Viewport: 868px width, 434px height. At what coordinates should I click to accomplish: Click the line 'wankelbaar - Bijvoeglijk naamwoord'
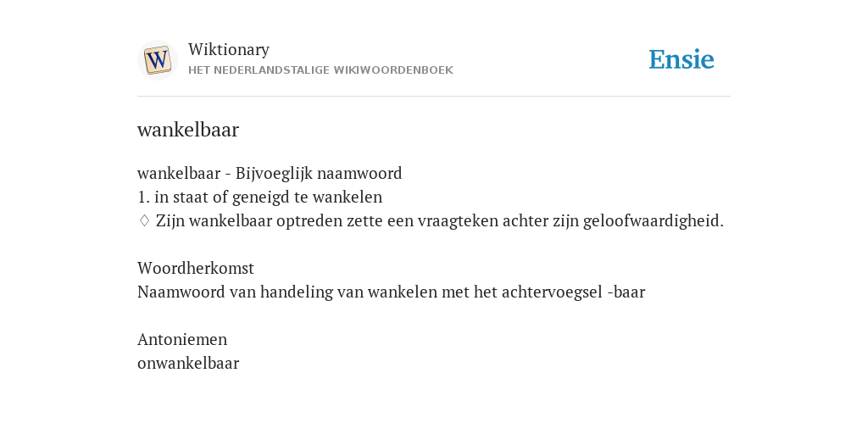point(270,173)
